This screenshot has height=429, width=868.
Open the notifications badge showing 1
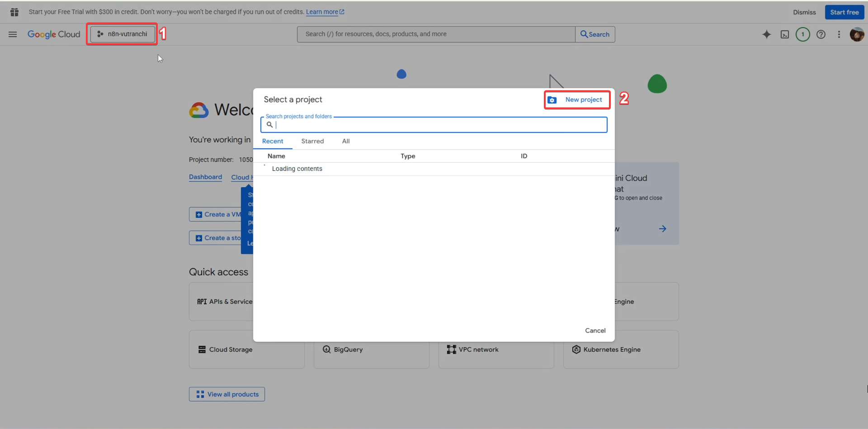(x=803, y=34)
